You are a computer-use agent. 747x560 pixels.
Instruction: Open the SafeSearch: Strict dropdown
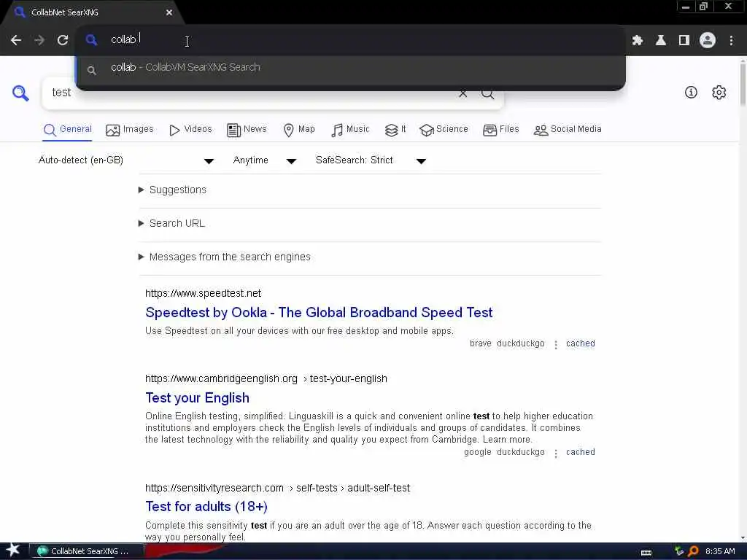[371, 160]
